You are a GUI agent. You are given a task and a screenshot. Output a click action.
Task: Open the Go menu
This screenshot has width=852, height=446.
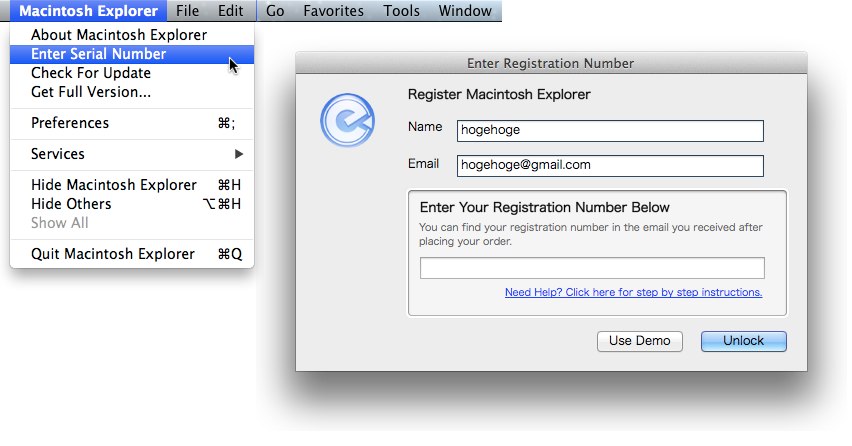click(x=275, y=11)
